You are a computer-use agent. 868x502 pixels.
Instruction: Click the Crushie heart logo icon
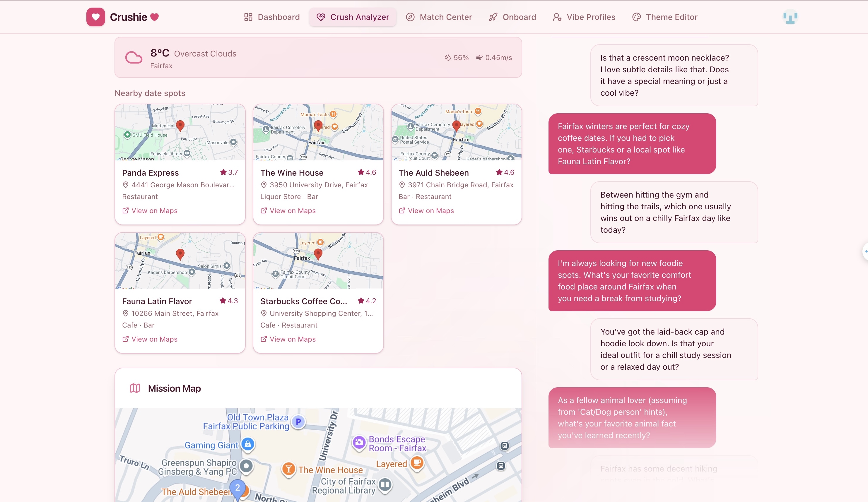[95, 17]
